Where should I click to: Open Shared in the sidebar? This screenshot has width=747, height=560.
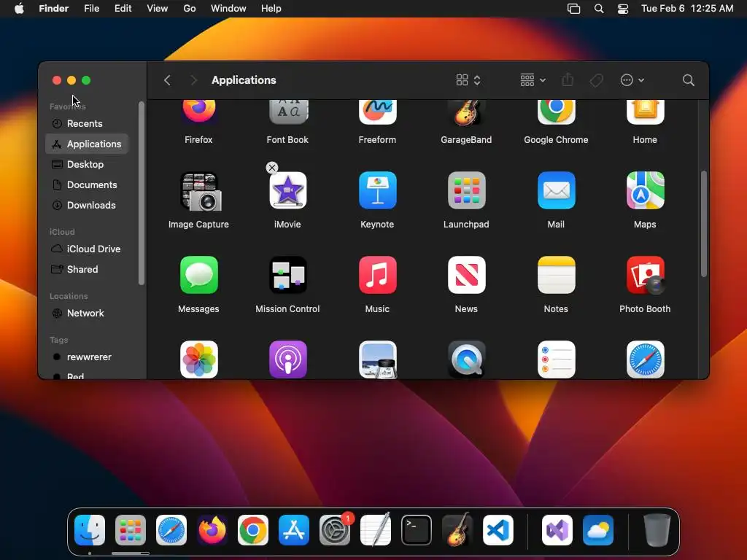pyautogui.click(x=87, y=270)
